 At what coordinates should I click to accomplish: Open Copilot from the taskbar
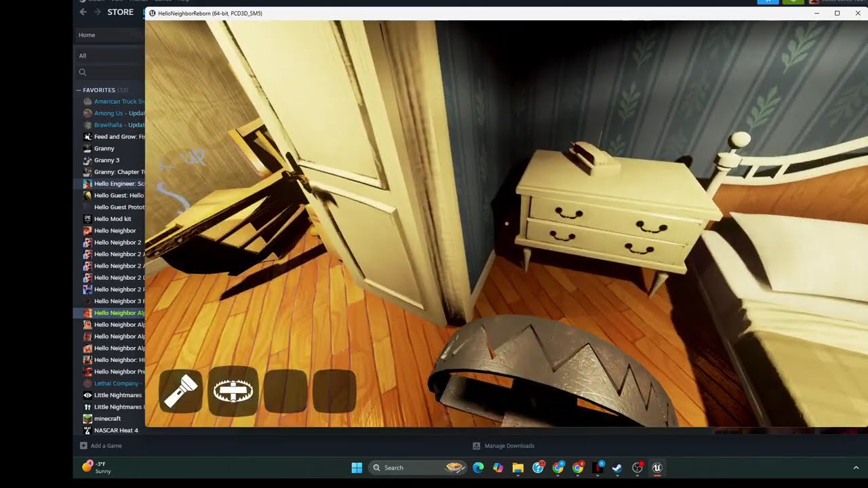pyautogui.click(x=498, y=468)
